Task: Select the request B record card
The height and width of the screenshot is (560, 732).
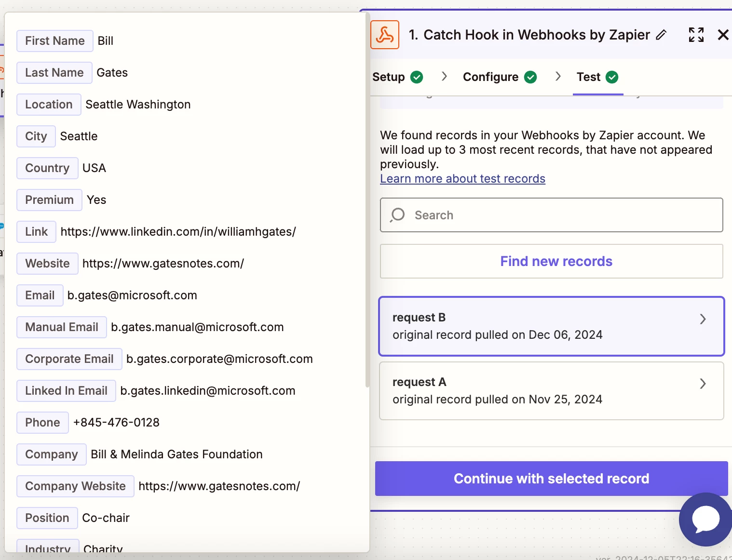Action: click(x=552, y=326)
